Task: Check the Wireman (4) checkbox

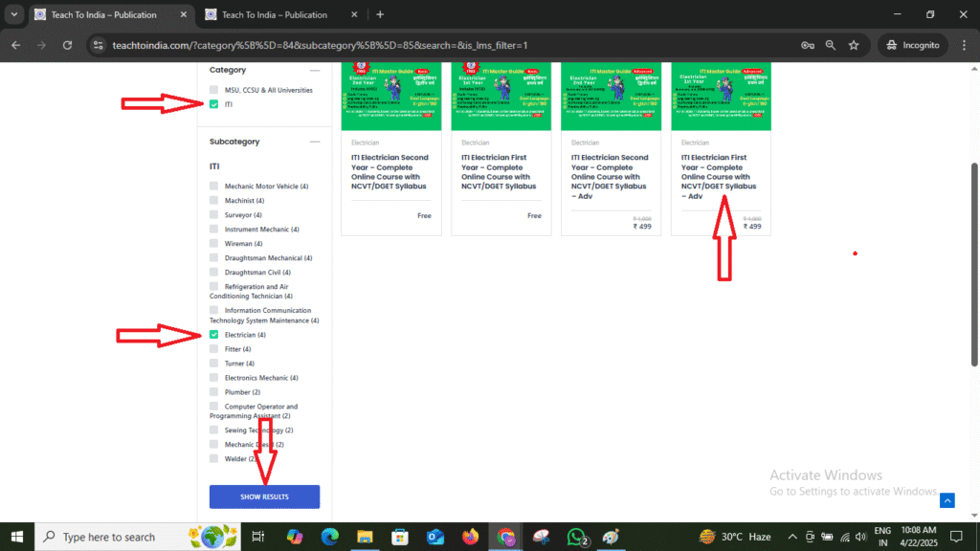Action: tap(213, 244)
